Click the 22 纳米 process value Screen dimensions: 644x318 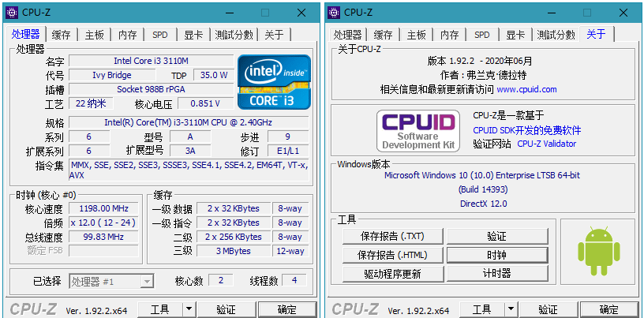click(91, 103)
